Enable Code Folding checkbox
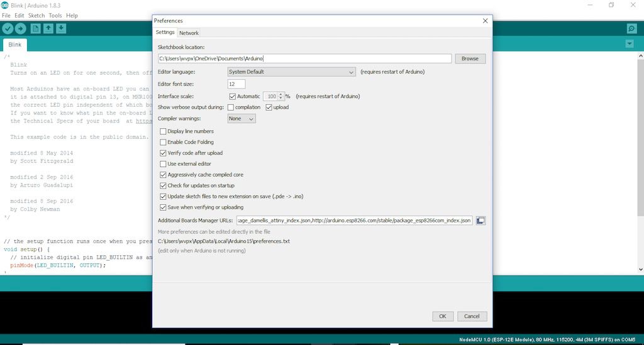644x345 pixels. click(163, 143)
